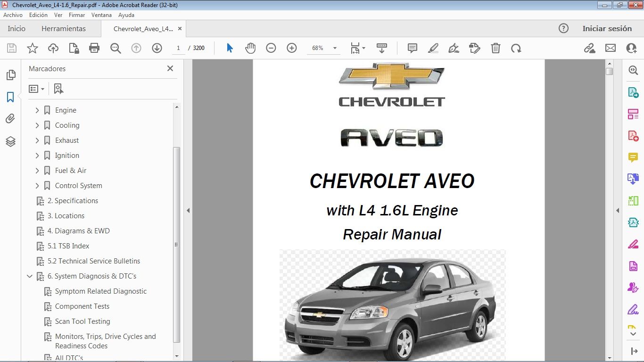Open the Edición menu
The height and width of the screenshot is (362, 644).
[x=38, y=15]
